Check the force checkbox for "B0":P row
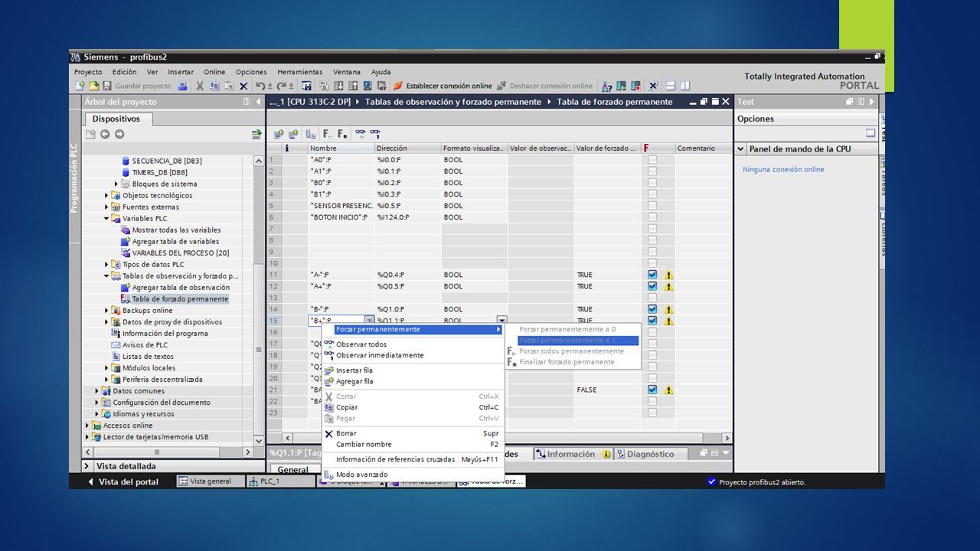 pos(652,183)
